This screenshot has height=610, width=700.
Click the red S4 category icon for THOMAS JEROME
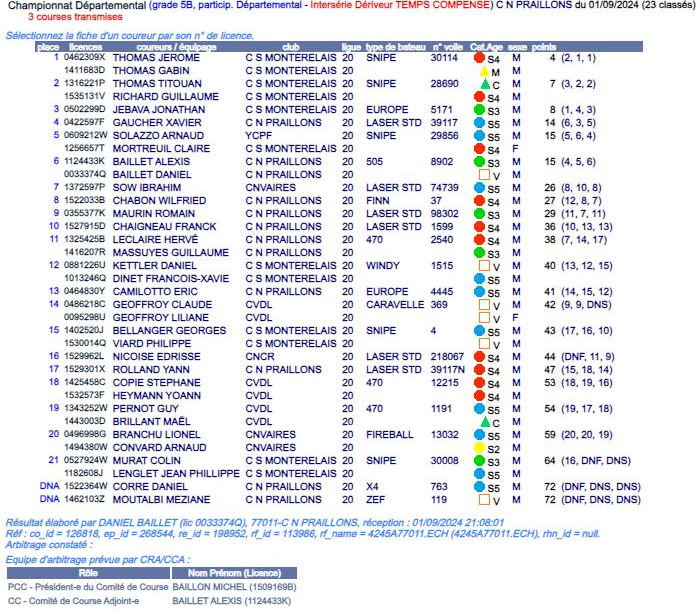(479, 58)
